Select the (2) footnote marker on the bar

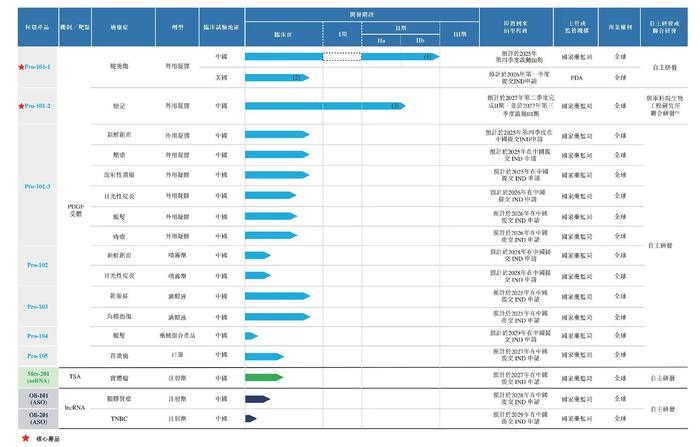[x=296, y=77]
